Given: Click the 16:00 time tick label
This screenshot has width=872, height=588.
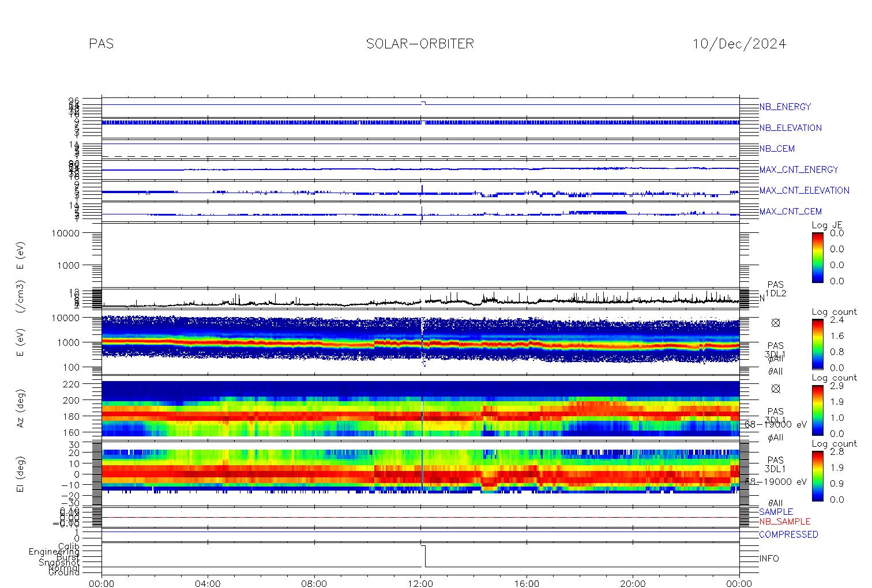Looking at the screenshot, I should tap(527, 583).
